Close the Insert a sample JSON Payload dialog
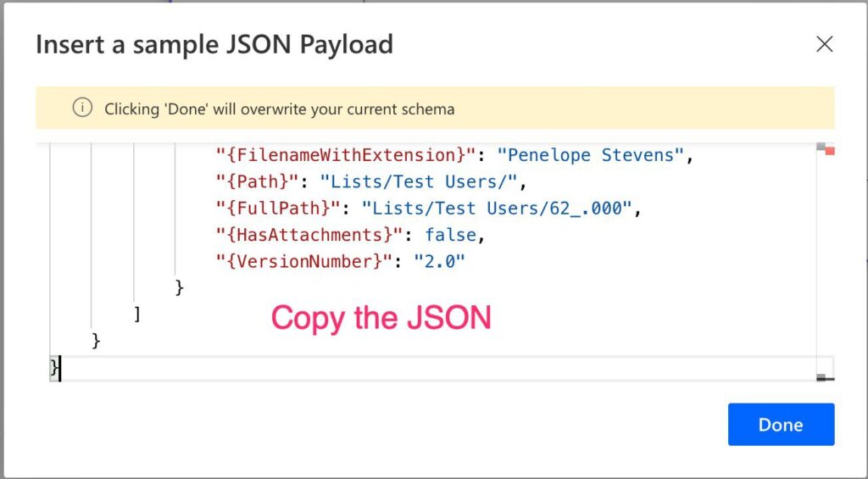This screenshot has width=868, height=479. coord(824,44)
